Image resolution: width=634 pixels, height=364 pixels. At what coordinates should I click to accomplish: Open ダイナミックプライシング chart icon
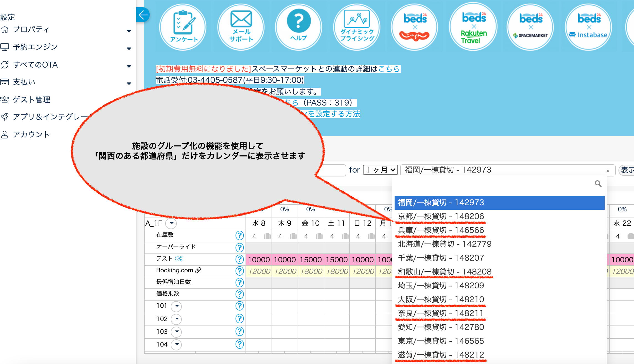tap(357, 27)
